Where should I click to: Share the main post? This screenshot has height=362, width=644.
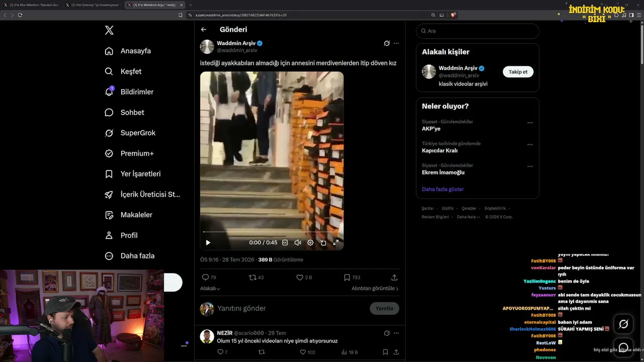tap(394, 277)
